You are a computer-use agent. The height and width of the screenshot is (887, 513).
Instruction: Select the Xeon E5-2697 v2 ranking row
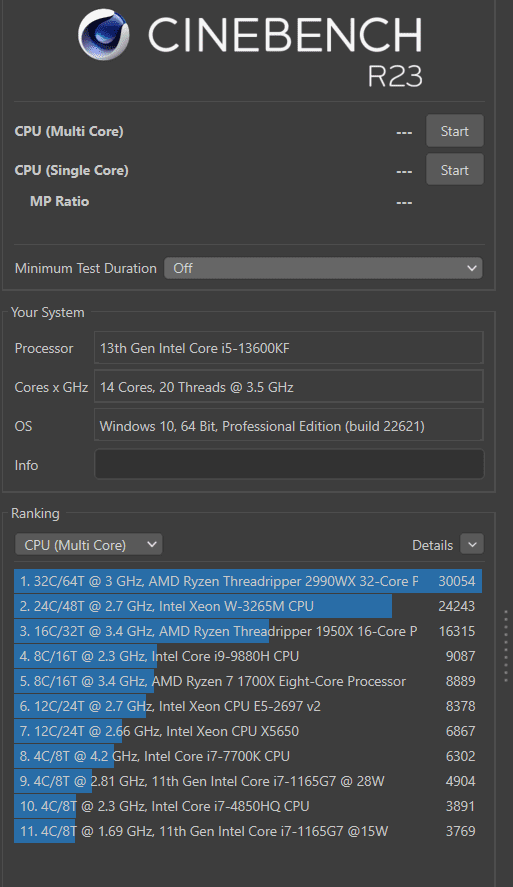click(x=248, y=706)
